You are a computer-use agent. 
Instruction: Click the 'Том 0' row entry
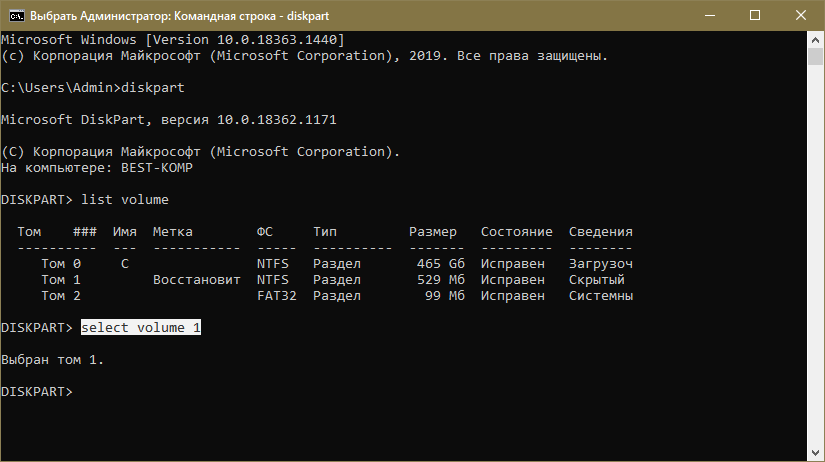[x=53, y=264]
